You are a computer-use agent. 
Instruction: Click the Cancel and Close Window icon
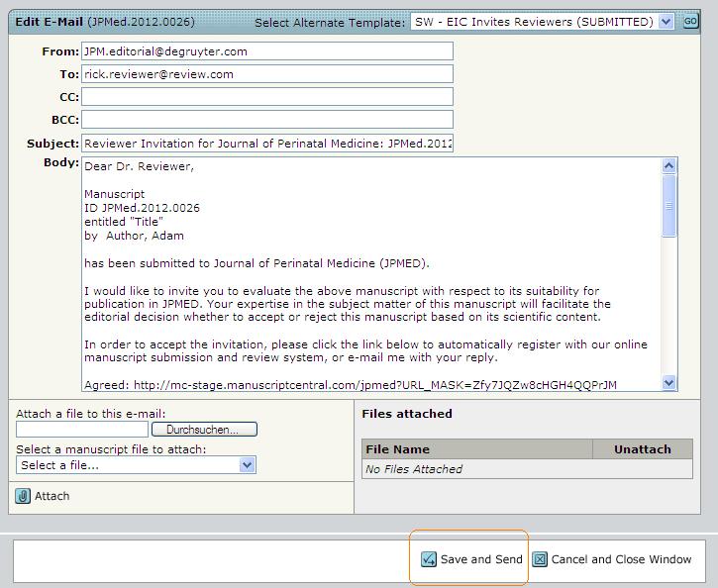[x=540, y=559]
